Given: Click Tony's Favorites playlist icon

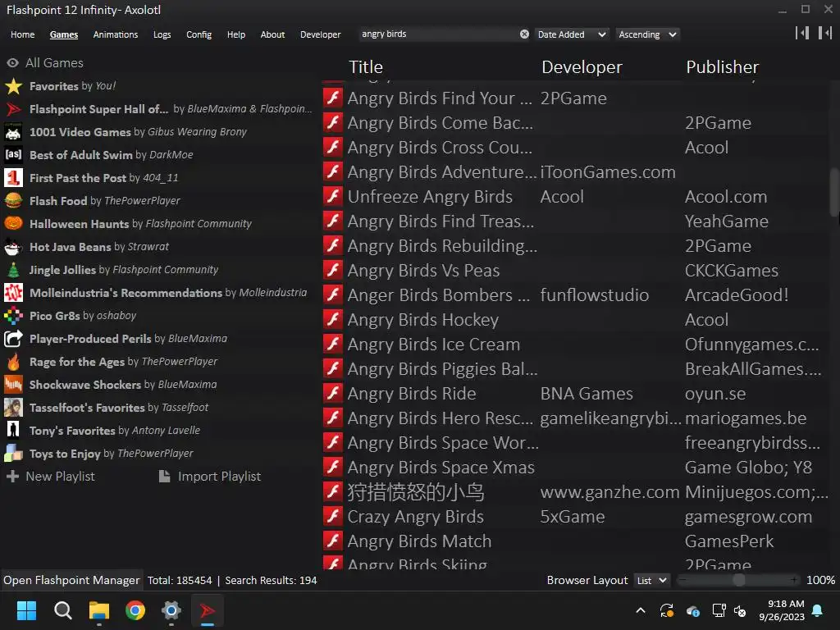Looking at the screenshot, I should [x=13, y=430].
